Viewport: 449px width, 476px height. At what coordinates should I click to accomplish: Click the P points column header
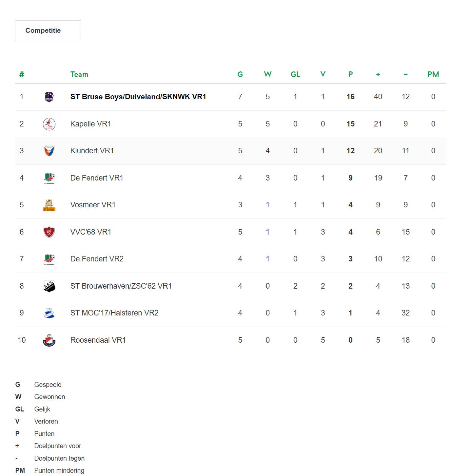350,74
